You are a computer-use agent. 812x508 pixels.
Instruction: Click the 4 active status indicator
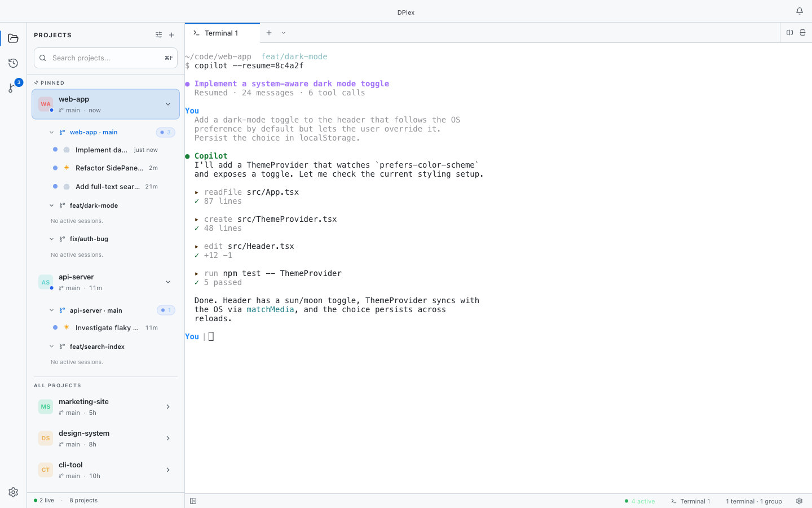point(640,501)
